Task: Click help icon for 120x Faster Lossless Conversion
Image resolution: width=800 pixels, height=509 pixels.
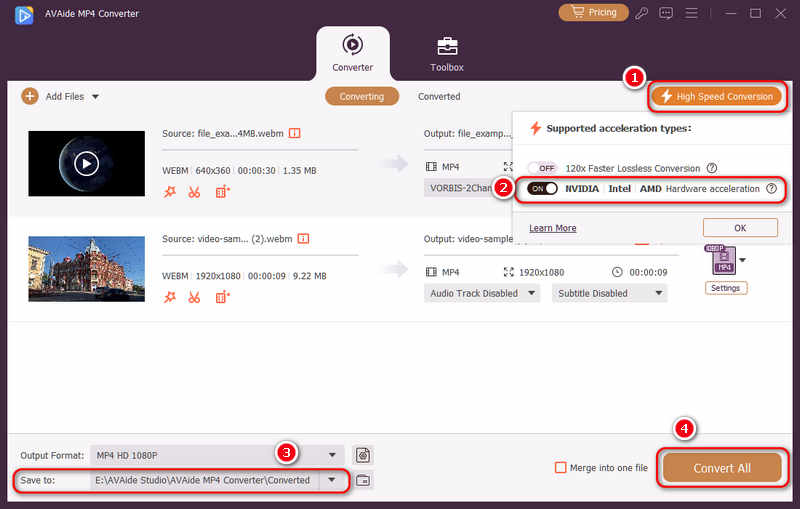Action: [712, 168]
